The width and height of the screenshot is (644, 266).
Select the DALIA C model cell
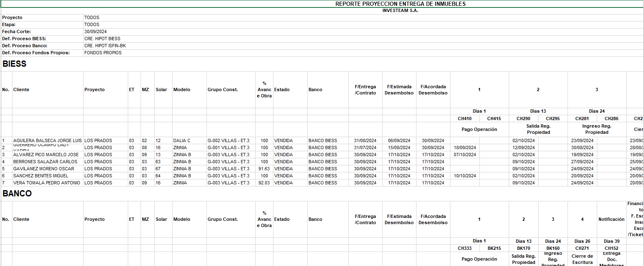tap(182, 141)
